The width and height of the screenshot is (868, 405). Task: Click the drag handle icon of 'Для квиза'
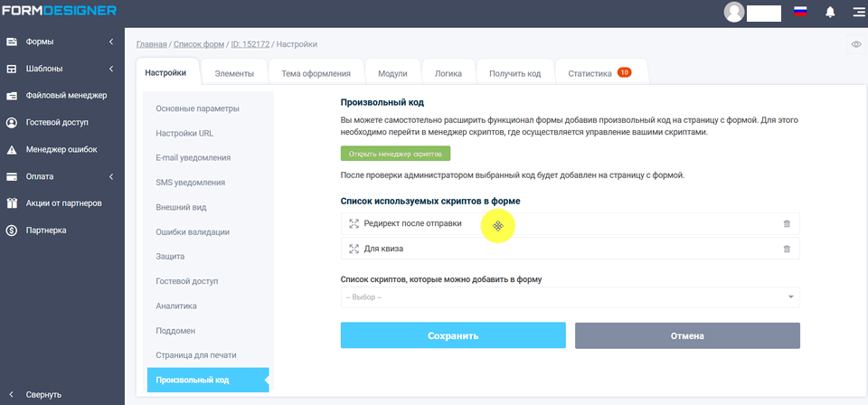point(354,249)
